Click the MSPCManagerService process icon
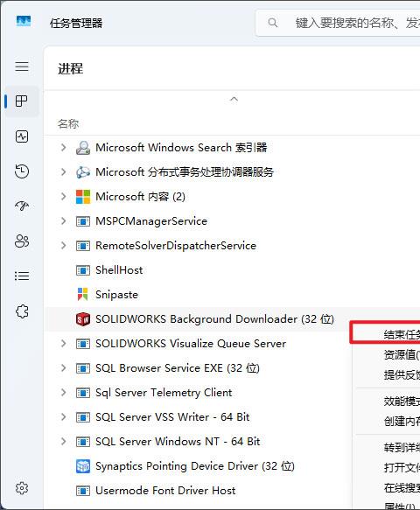Viewport: 420px width, 510px height. click(x=83, y=221)
